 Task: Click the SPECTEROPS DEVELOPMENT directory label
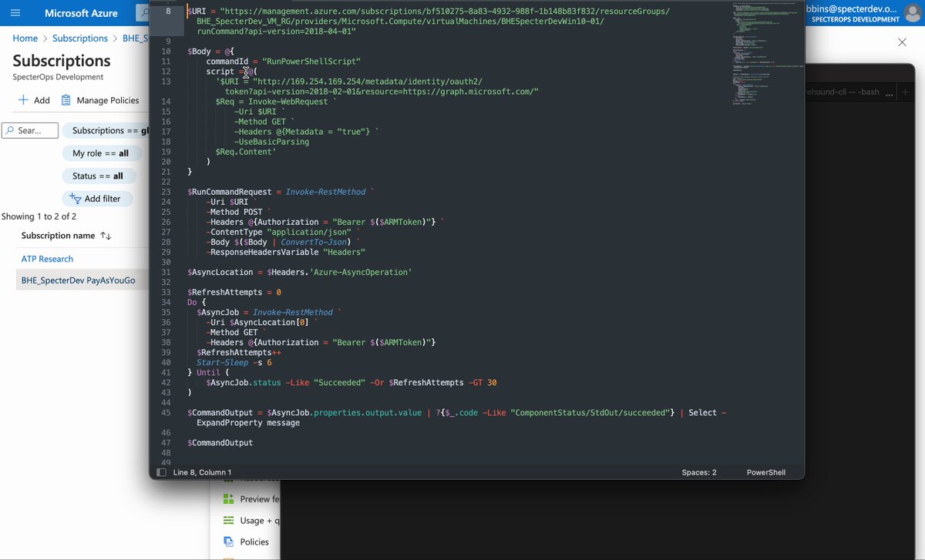click(855, 19)
